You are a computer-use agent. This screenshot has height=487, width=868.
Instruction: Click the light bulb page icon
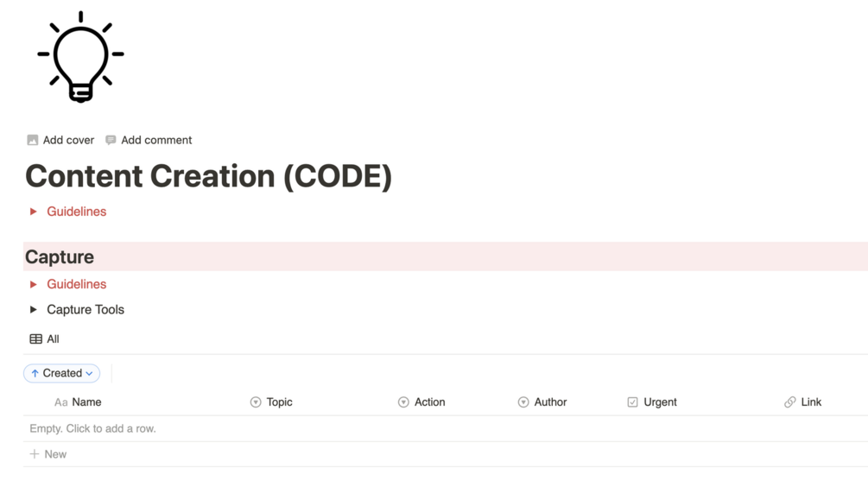coord(81,56)
